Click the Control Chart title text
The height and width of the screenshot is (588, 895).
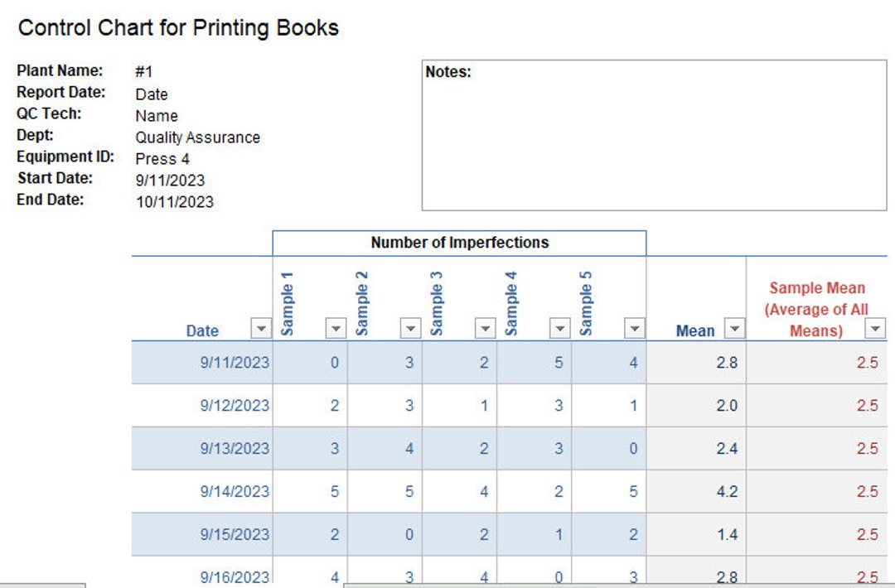[x=179, y=27]
